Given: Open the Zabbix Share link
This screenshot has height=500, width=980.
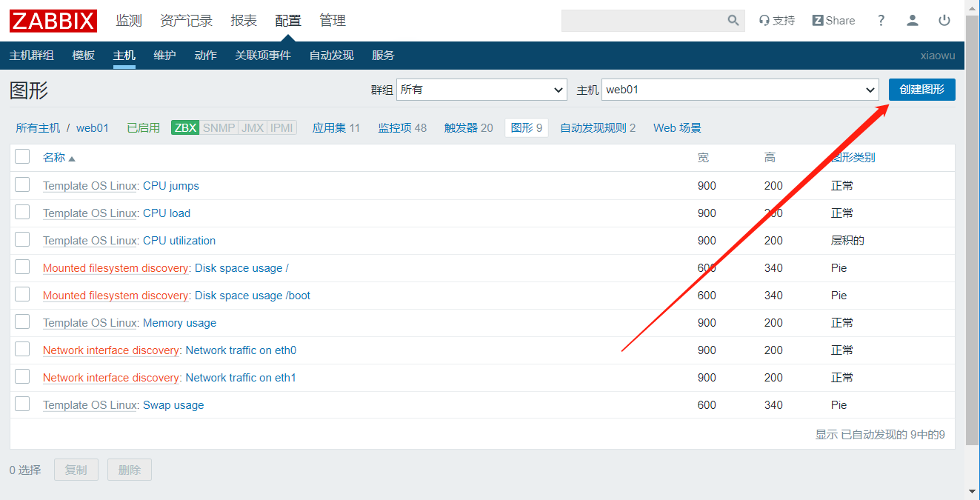Looking at the screenshot, I should point(833,21).
